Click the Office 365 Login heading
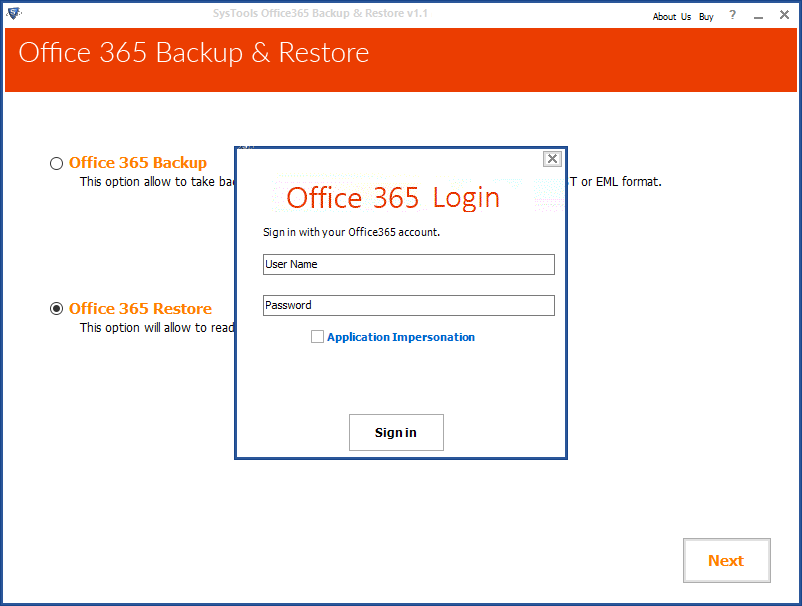The image size is (802, 606). [393, 198]
